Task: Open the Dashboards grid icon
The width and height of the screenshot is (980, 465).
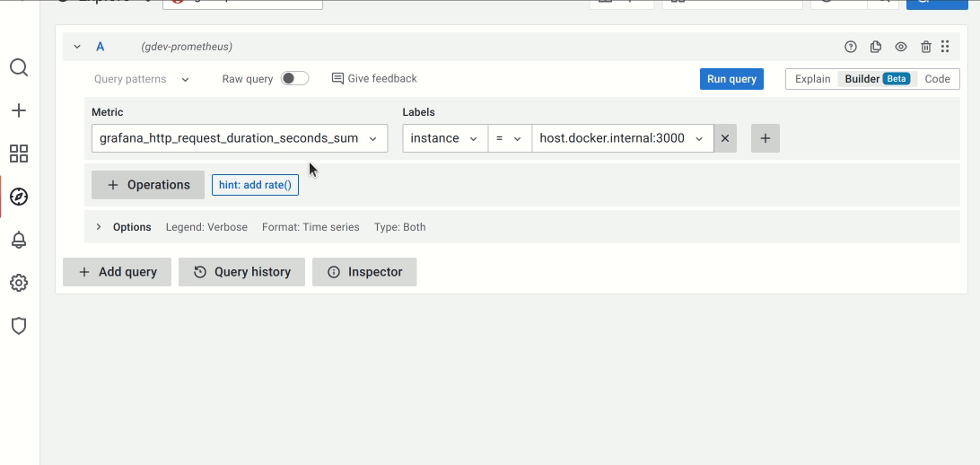Action: (x=19, y=154)
